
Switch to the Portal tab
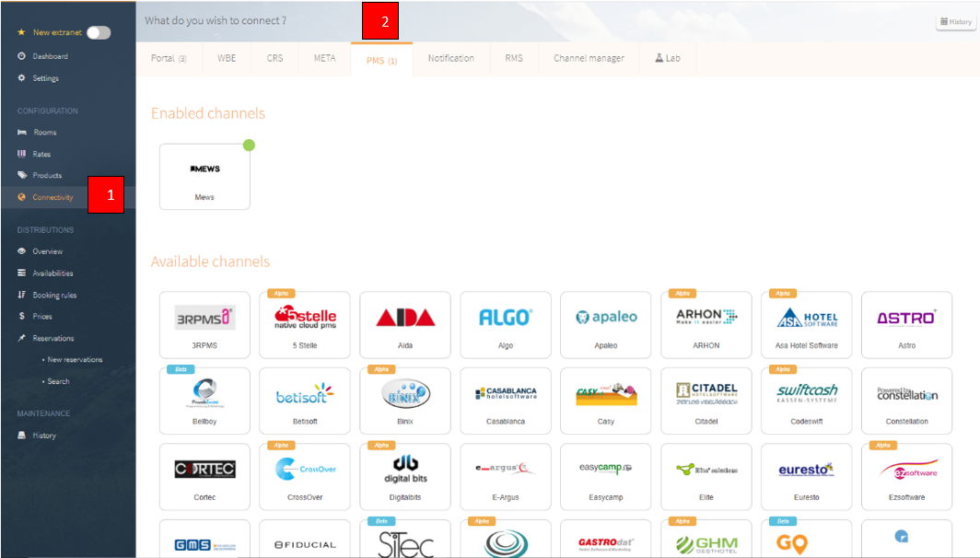point(169,58)
